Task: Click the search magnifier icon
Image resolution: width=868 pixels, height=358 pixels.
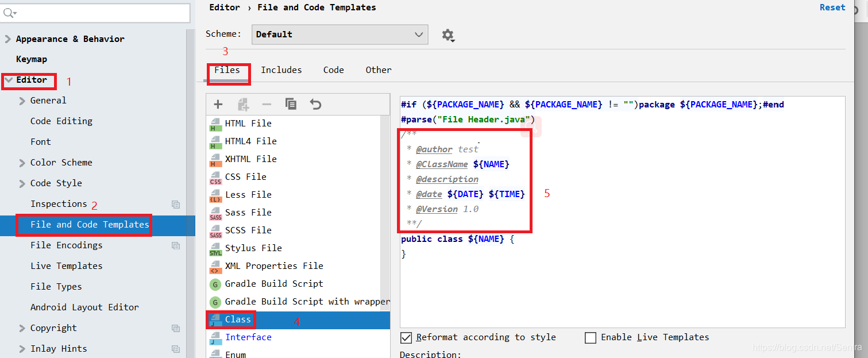Action: pos(10,13)
